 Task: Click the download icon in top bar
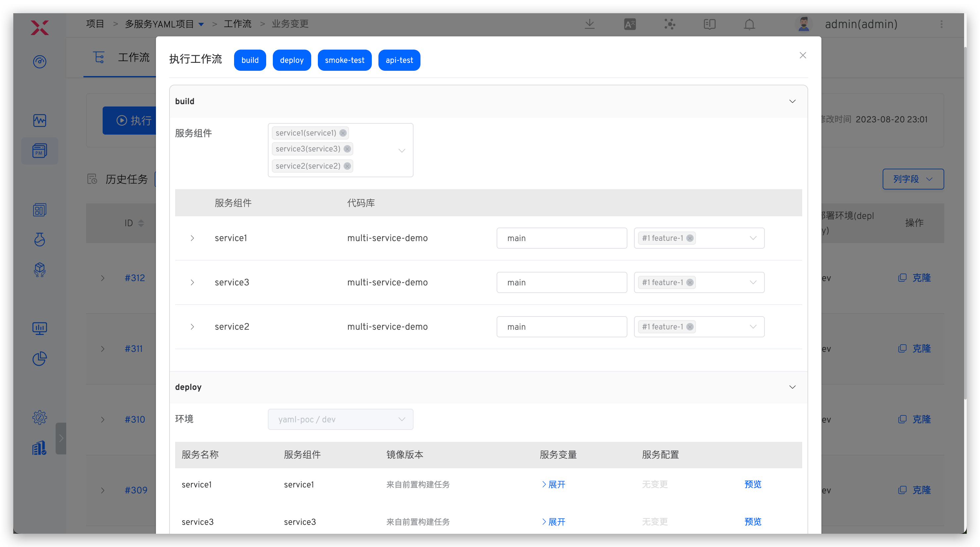(589, 24)
